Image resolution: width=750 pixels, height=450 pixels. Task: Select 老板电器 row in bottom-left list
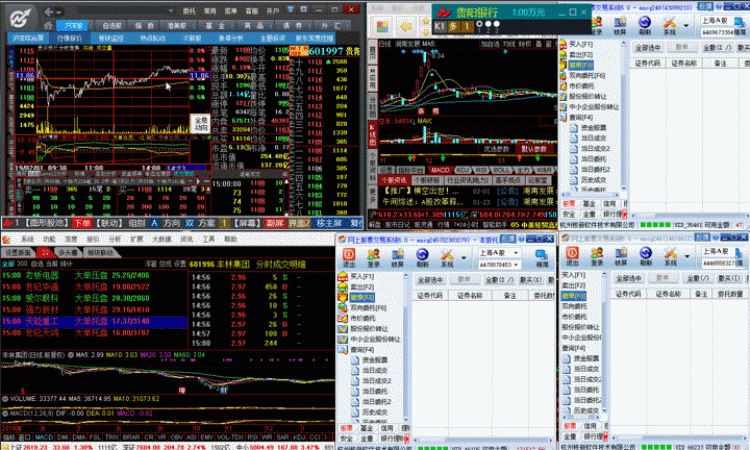pyautogui.click(x=94, y=275)
